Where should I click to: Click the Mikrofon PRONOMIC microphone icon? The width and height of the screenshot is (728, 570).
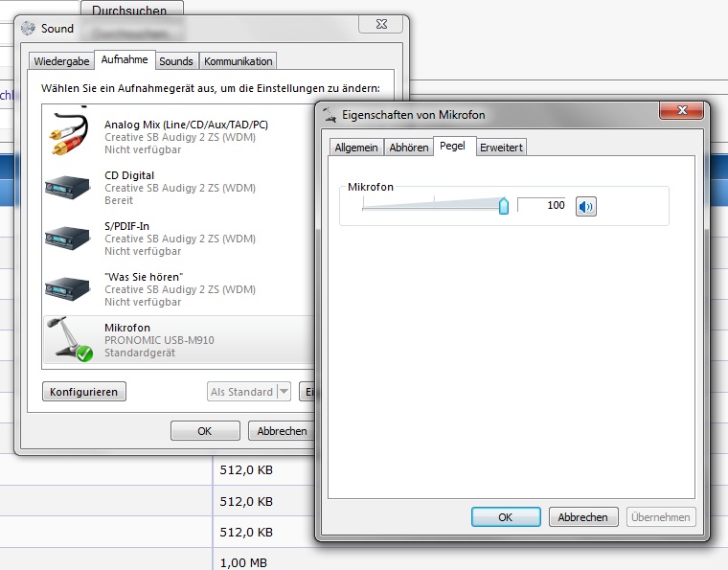click(x=70, y=339)
